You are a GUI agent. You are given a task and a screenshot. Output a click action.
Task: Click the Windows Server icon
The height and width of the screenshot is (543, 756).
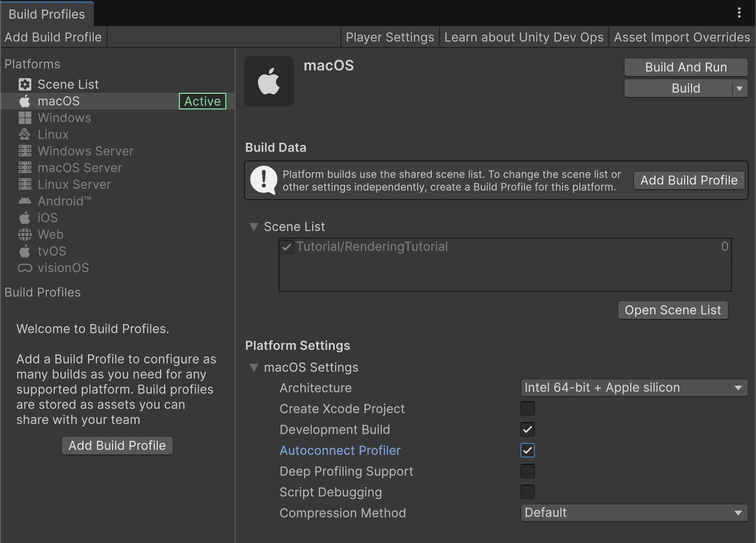(25, 151)
